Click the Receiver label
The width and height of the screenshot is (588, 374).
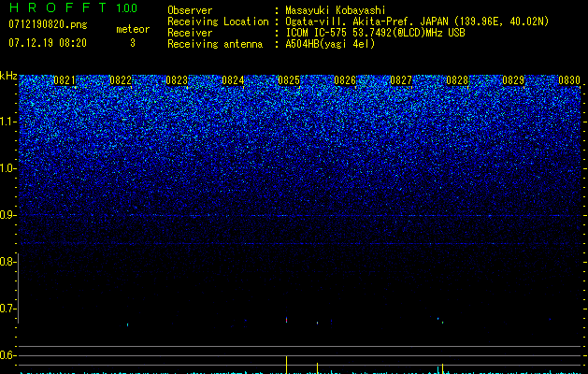(190, 33)
